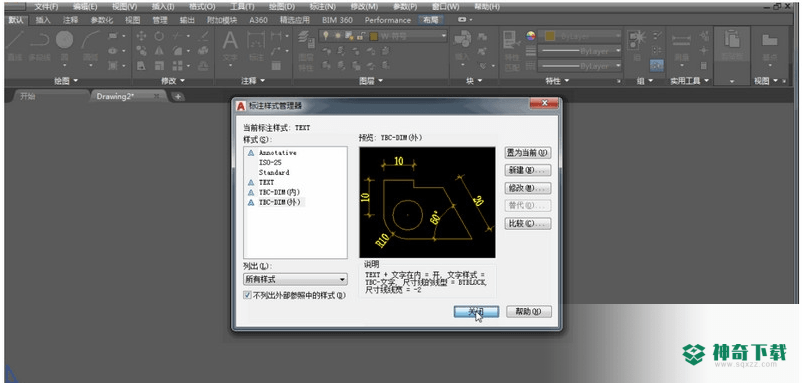Click the object color swatch in the Properties panel
This screenshot has width=802, height=383.
click(550, 36)
